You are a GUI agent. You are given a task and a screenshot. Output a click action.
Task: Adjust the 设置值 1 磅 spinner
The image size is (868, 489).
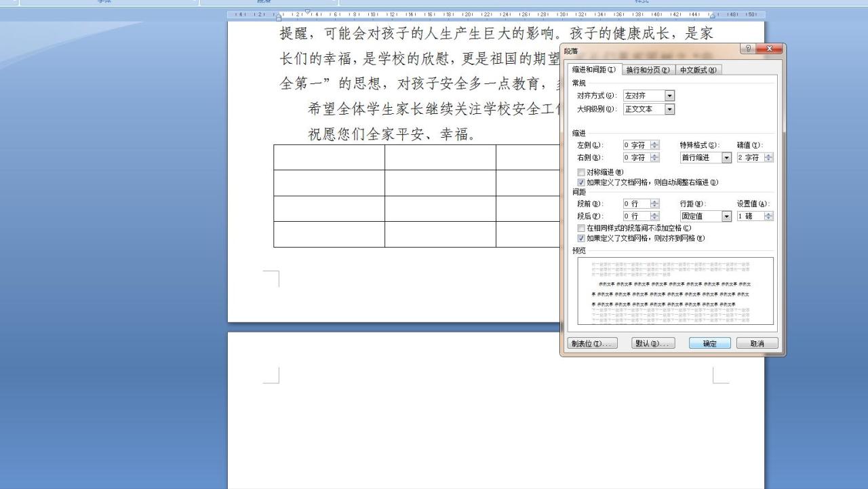click(x=768, y=216)
